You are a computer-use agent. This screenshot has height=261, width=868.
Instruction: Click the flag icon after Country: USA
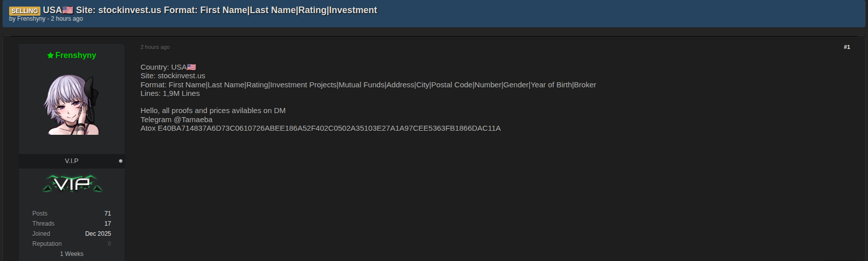click(191, 67)
